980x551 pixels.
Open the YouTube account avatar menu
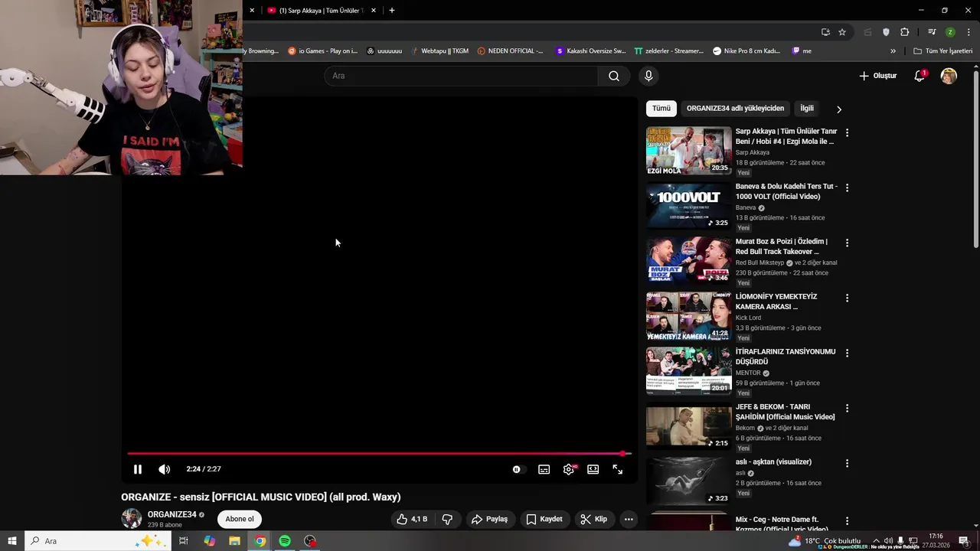[949, 76]
